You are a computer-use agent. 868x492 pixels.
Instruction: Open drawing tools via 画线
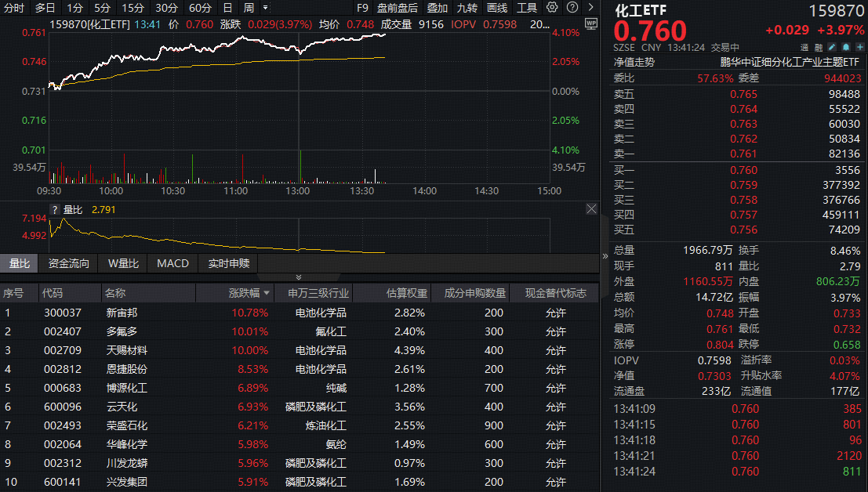click(x=496, y=8)
